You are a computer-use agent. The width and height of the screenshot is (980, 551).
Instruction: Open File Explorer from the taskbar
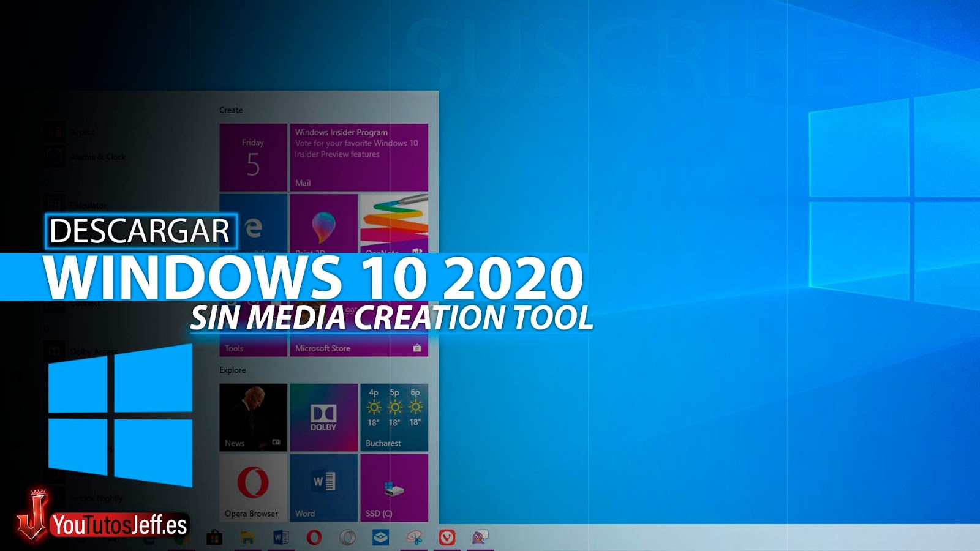click(247, 538)
